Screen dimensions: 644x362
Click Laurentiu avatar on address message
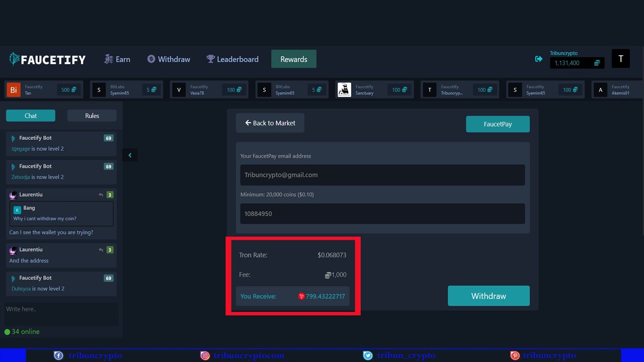[13, 250]
